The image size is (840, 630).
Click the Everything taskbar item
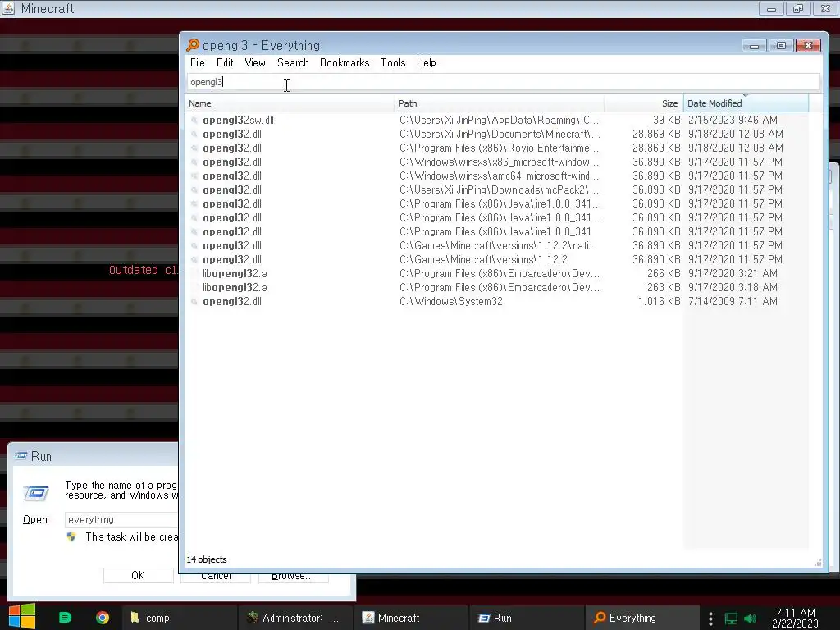(x=641, y=618)
